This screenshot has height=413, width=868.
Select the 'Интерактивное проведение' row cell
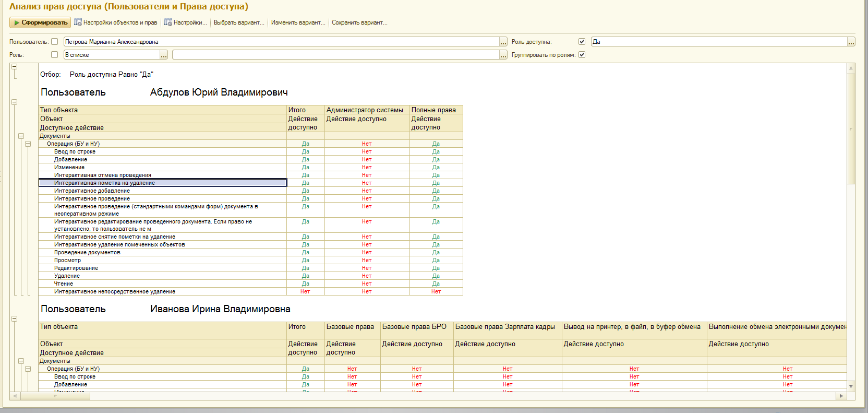click(x=92, y=198)
